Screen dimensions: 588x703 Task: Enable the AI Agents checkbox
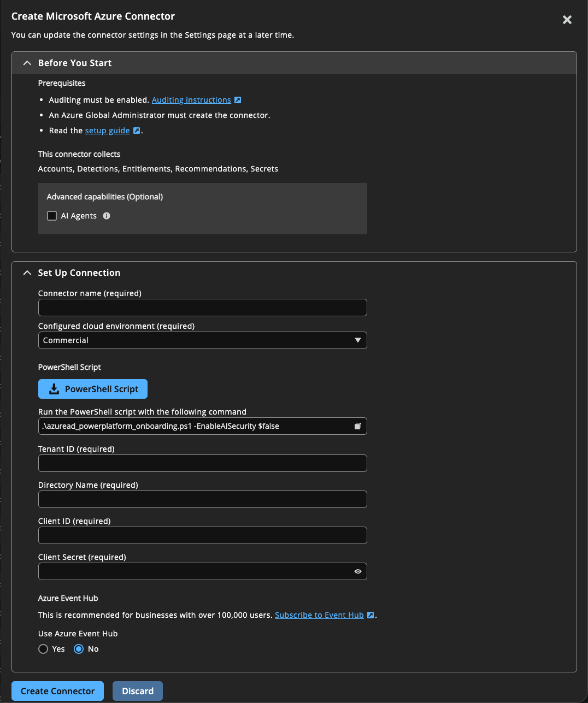52,216
